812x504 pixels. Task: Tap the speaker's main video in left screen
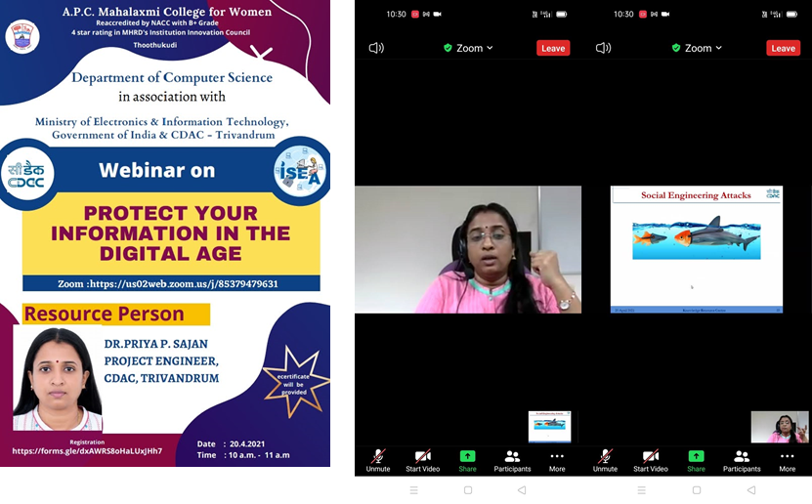pos(468,249)
